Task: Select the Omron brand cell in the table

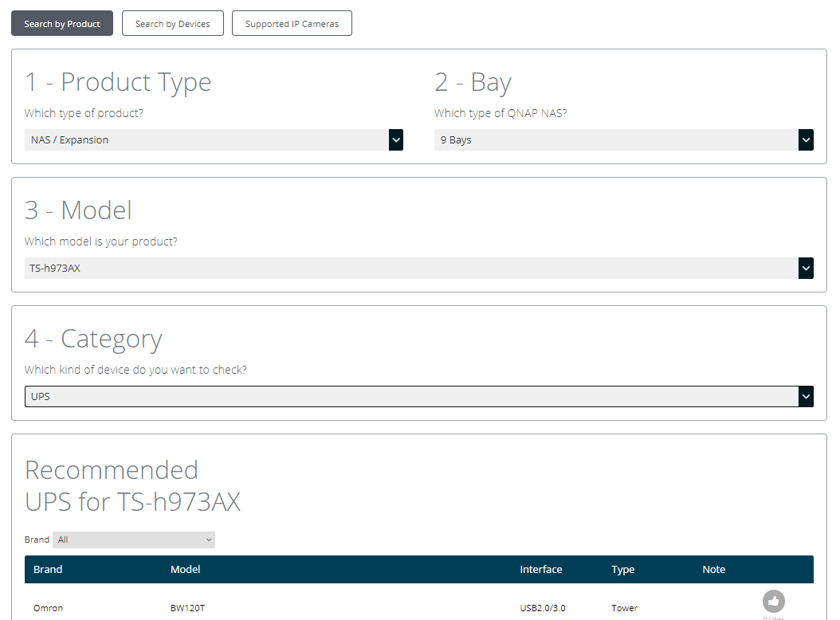Action: pos(48,608)
